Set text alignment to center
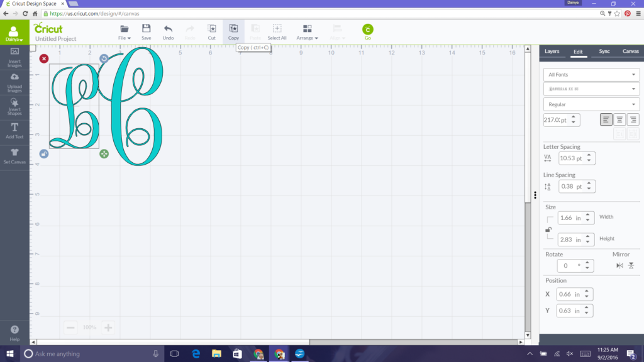The height and width of the screenshot is (362, 644). pos(619,119)
